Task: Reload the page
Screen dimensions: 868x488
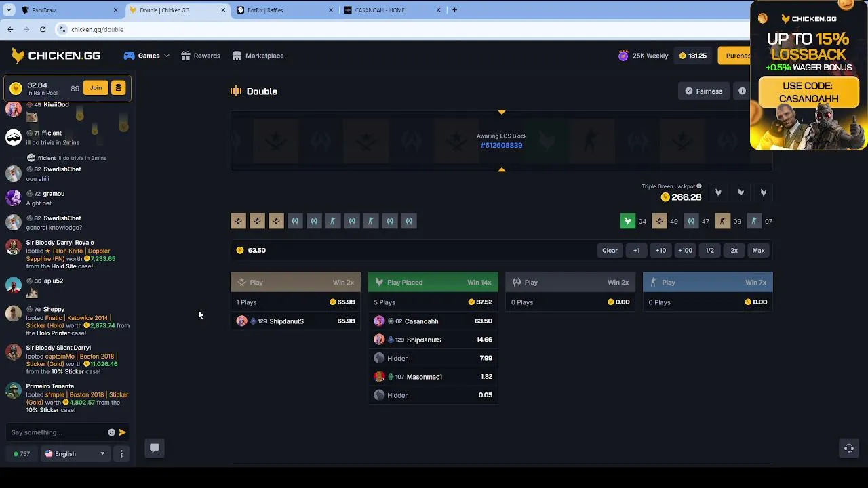Action: coord(43,29)
